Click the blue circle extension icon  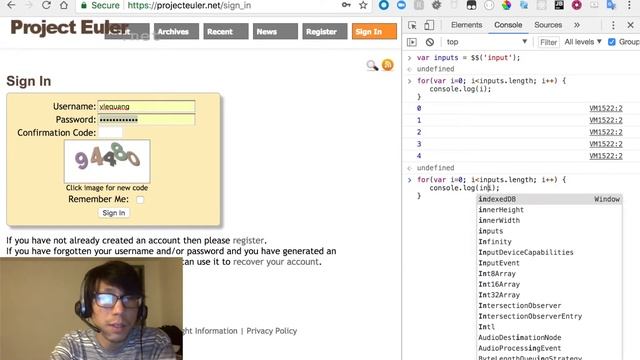384,5
